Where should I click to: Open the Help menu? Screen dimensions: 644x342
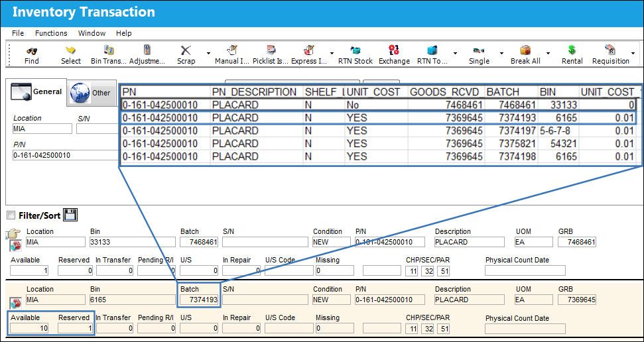[123, 33]
